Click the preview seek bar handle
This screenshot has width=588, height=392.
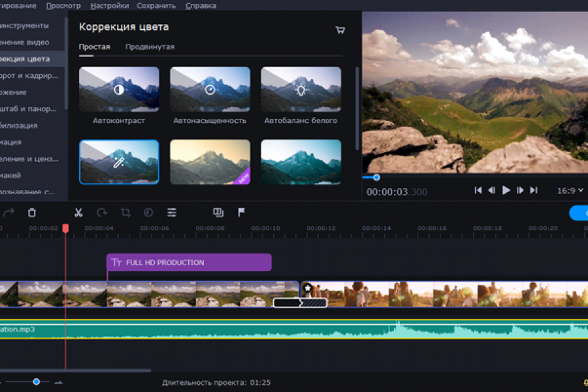click(x=376, y=177)
